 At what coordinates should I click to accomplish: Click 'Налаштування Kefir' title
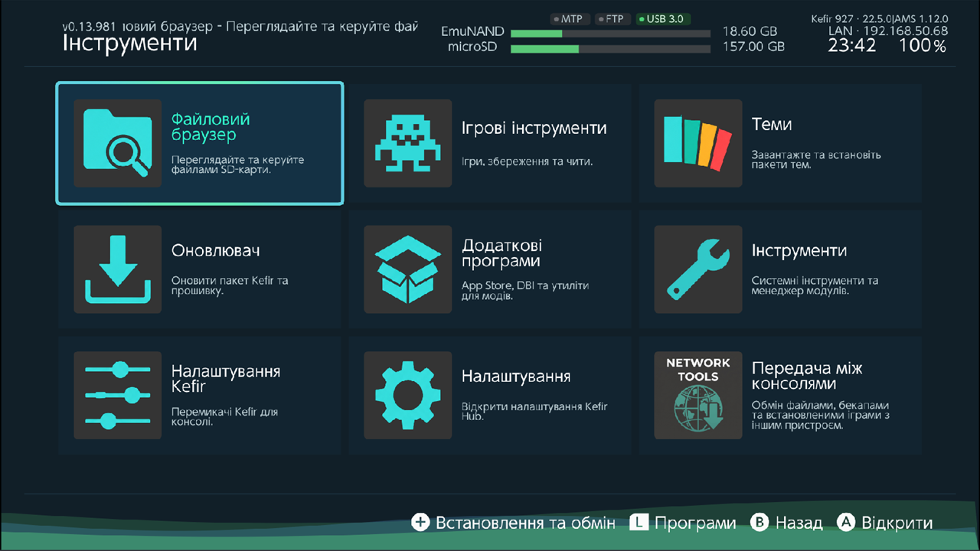[x=226, y=379]
